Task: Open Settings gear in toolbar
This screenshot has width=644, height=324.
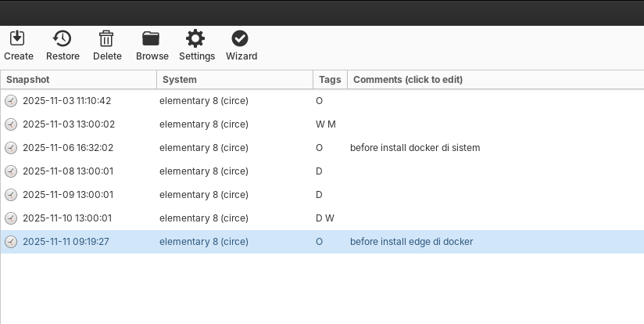Action: (x=196, y=39)
